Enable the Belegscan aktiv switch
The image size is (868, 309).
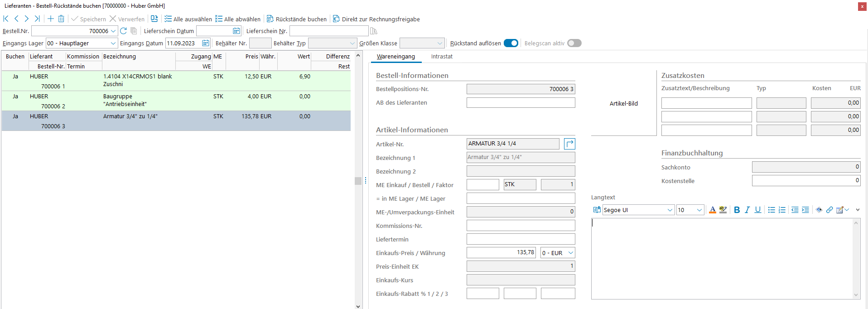coord(574,43)
